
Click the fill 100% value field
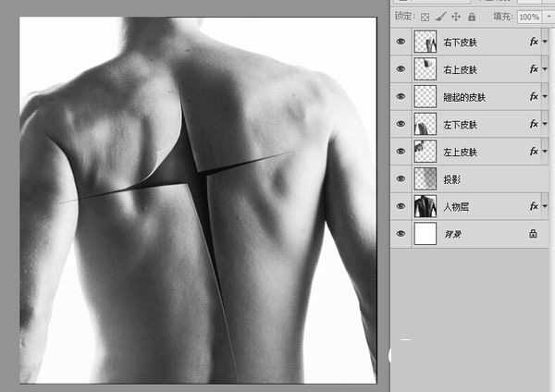click(x=529, y=17)
